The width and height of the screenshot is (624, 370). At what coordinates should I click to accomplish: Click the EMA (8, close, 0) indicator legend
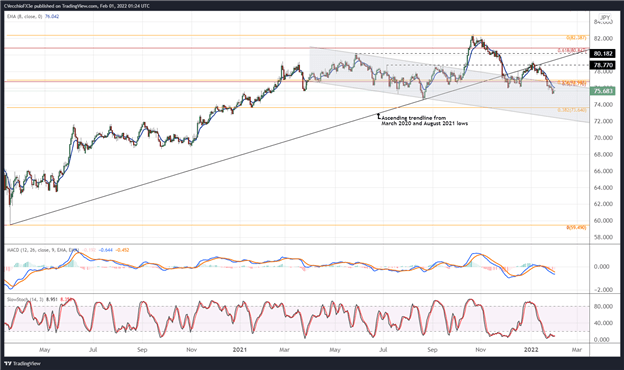25,16
